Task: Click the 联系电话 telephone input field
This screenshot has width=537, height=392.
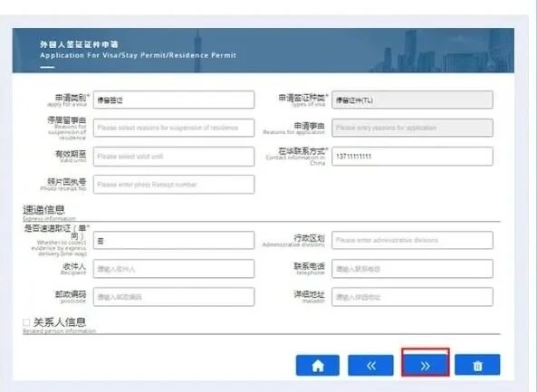Action: 412,268
